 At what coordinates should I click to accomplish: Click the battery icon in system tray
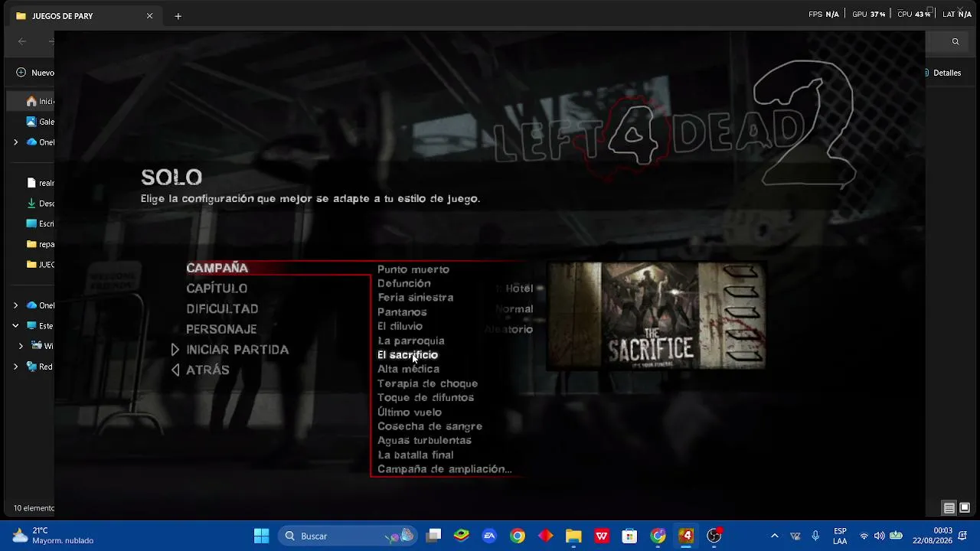click(896, 536)
